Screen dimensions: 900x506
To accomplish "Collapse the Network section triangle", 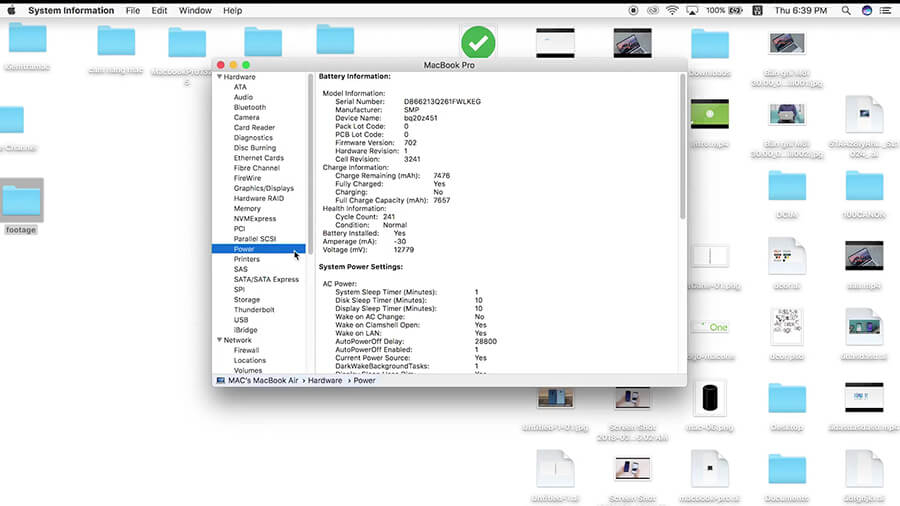I will (x=219, y=340).
